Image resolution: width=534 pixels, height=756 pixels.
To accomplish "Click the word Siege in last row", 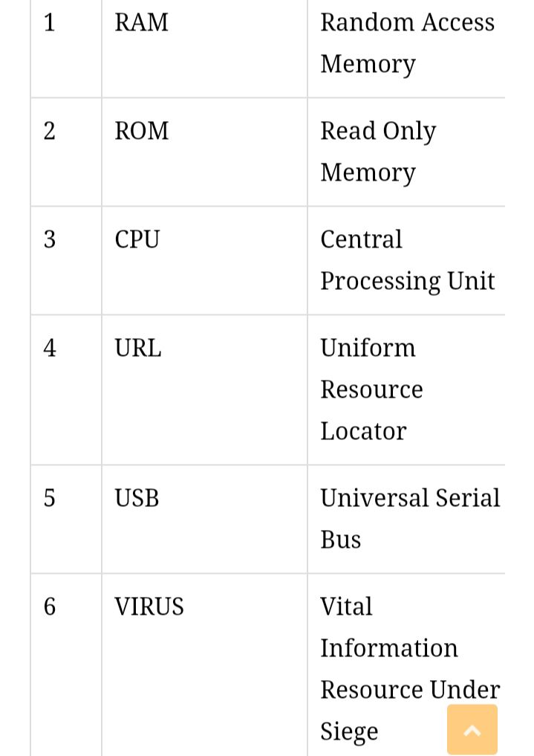I will (x=349, y=731).
